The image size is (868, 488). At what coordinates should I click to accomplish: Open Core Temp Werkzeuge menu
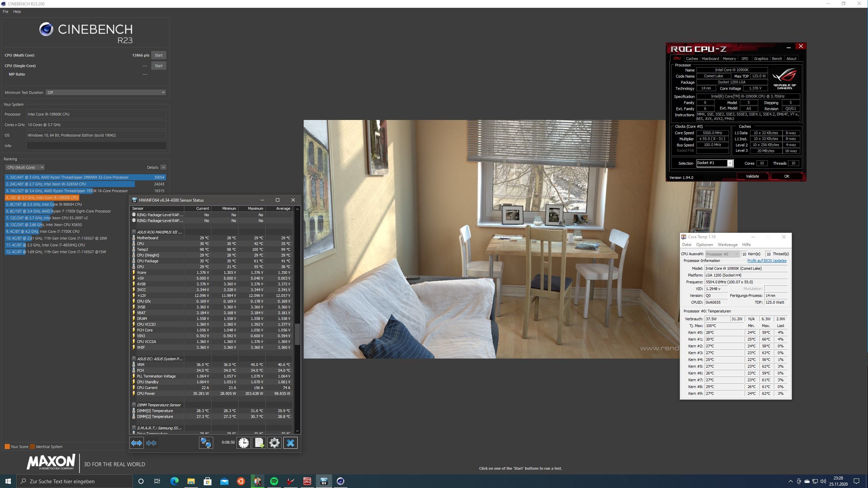(x=727, y=245)
